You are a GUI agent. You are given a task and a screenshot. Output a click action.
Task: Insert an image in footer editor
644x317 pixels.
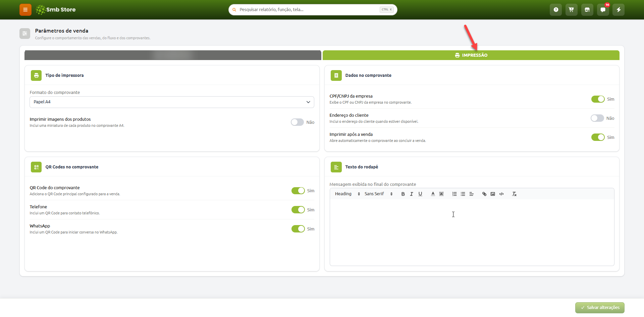pos(493,194)
